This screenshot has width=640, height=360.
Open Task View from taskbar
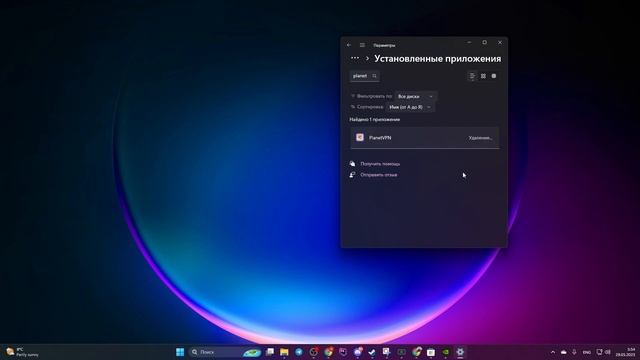point(270,352)
